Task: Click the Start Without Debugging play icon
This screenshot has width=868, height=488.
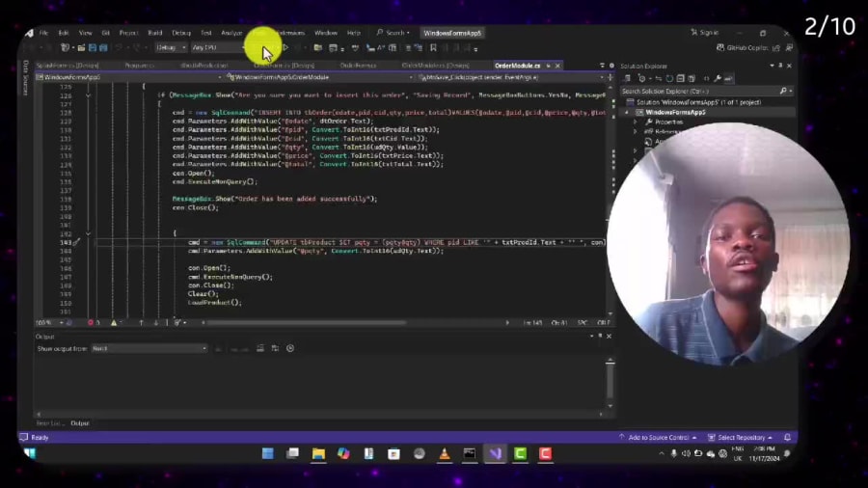Action: [x=285, y=48]
